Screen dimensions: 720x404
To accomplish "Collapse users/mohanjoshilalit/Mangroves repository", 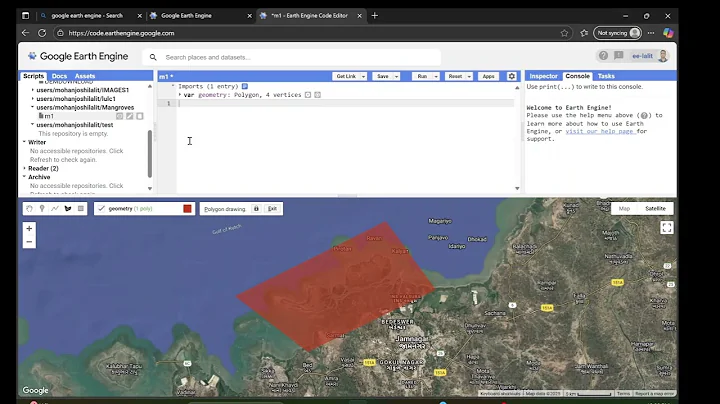I will 33,107.
